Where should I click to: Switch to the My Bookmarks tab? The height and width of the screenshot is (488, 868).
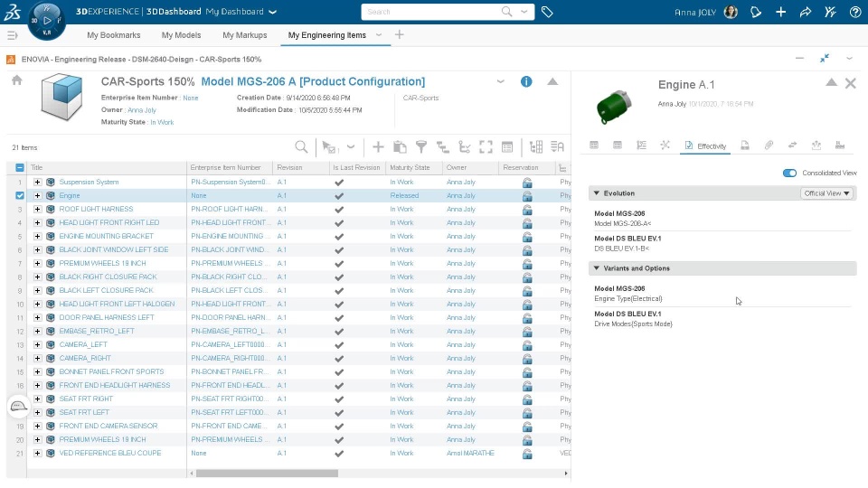114,35
